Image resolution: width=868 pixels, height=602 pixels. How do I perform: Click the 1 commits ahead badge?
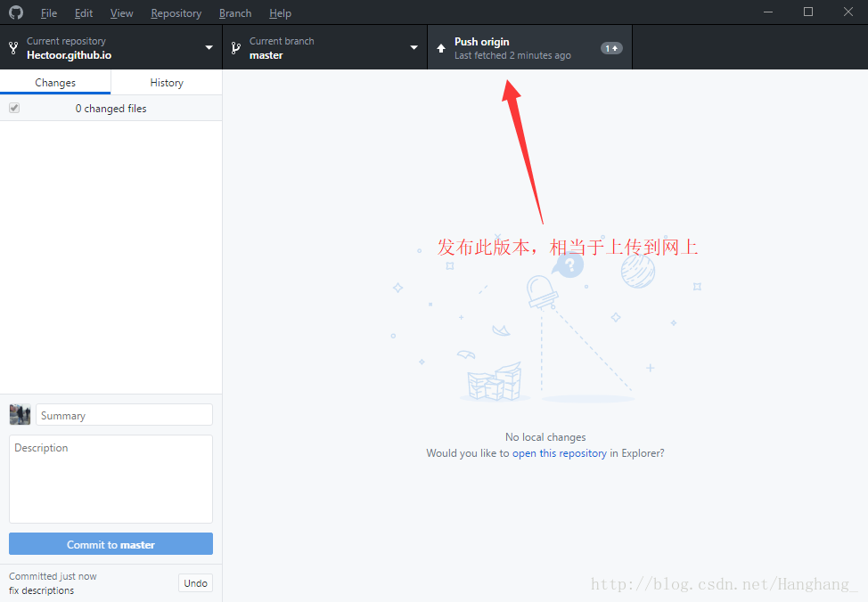coord(611,48)
